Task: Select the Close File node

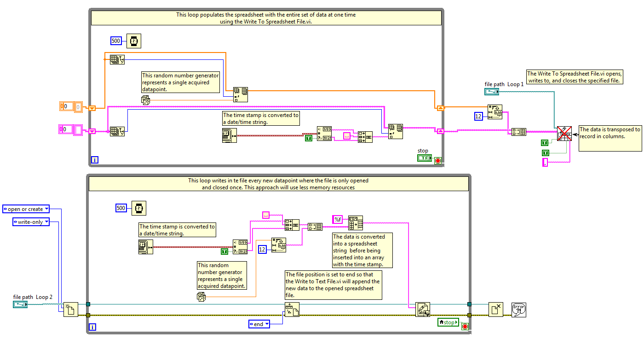Action: coord(496,310)
